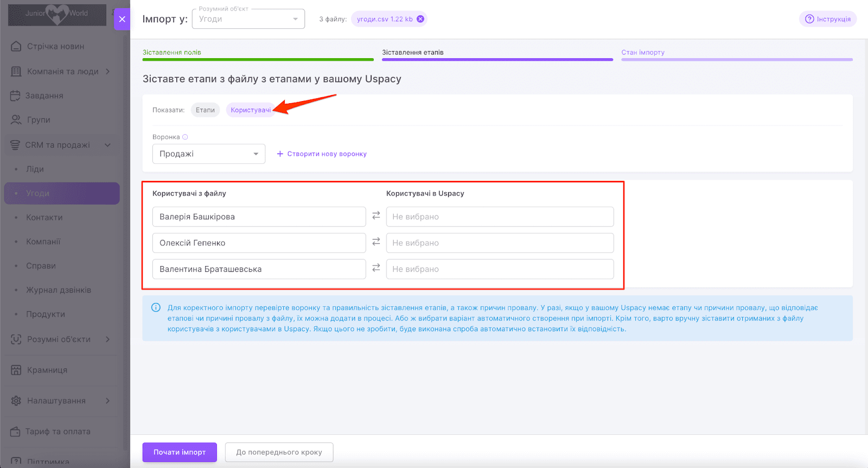Screen dimensions: 868x468
Task: Click the file field containing Олексій Гепенко
Action: 259,243
